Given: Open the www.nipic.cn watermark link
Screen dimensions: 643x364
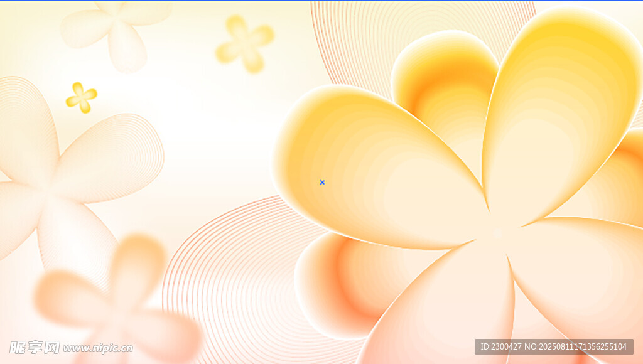Looking at the screenshot, I should (98, 348).
